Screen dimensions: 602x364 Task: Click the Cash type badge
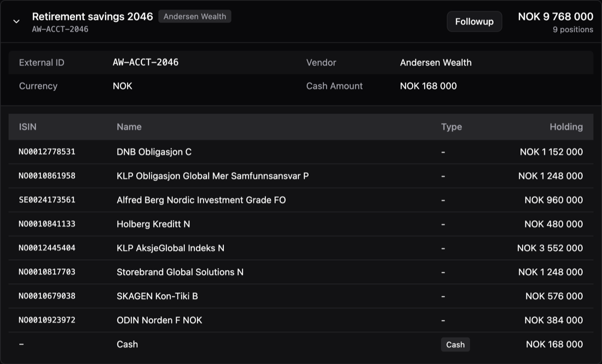pos(455,344)
